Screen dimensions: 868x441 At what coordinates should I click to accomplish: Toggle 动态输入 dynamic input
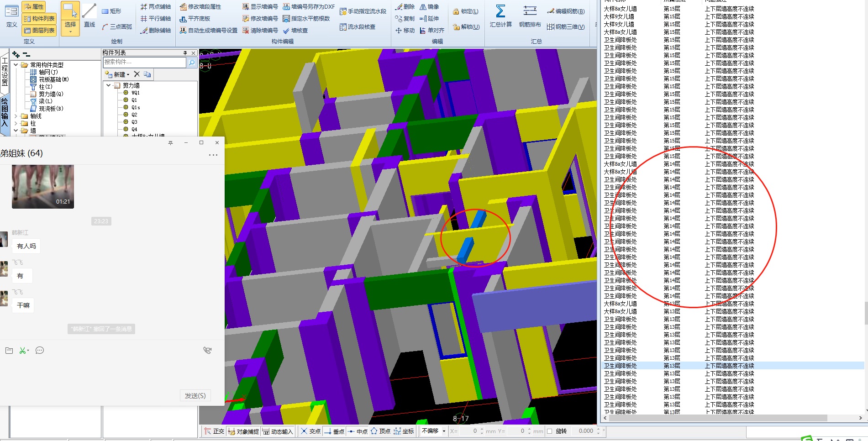tap(277, 431)
